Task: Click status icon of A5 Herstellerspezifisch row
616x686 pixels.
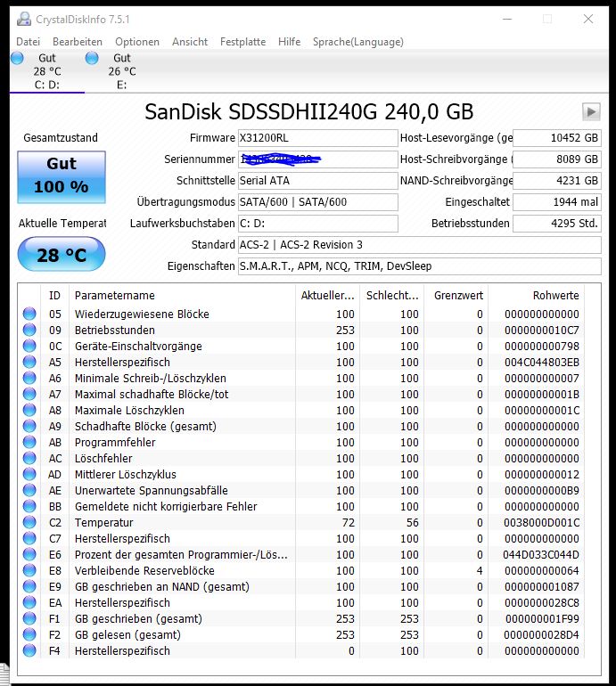Action: [29, 362]
